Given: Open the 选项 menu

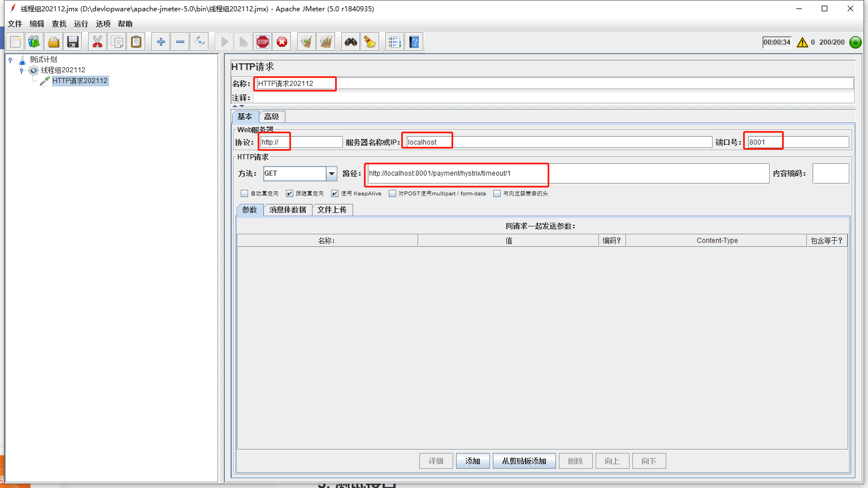Looking at the screenshot, I should point(103,24).
